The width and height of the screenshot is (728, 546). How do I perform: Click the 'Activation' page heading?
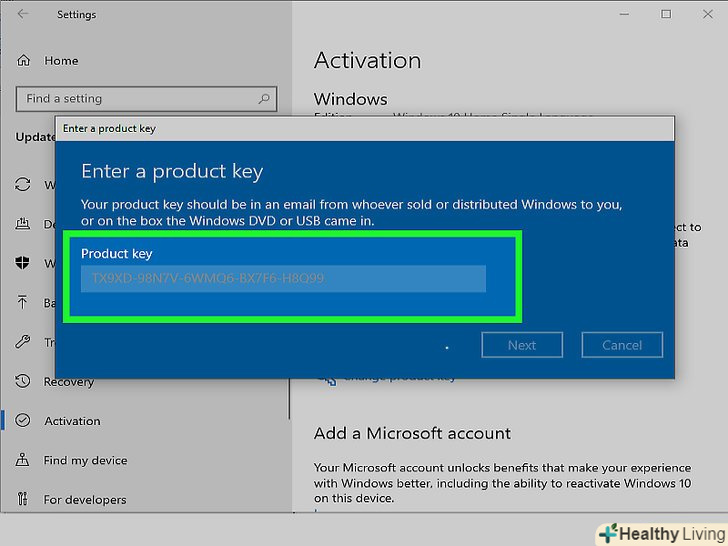368,60
